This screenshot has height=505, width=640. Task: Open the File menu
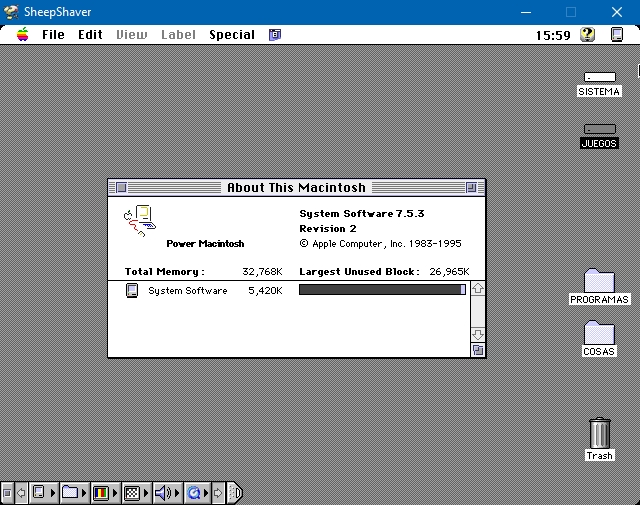coord(53,35)
